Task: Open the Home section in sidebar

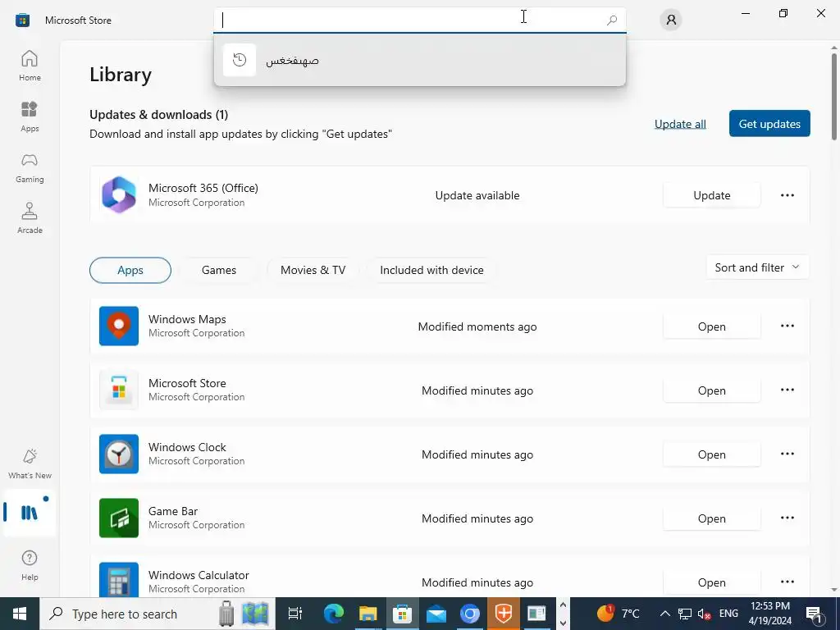Action: [30, 66]
